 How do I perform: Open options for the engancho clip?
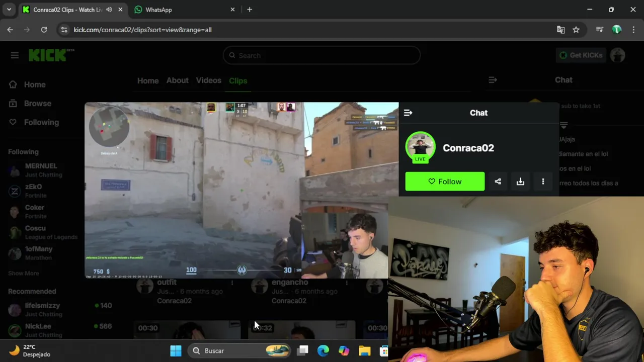(347, 283)
